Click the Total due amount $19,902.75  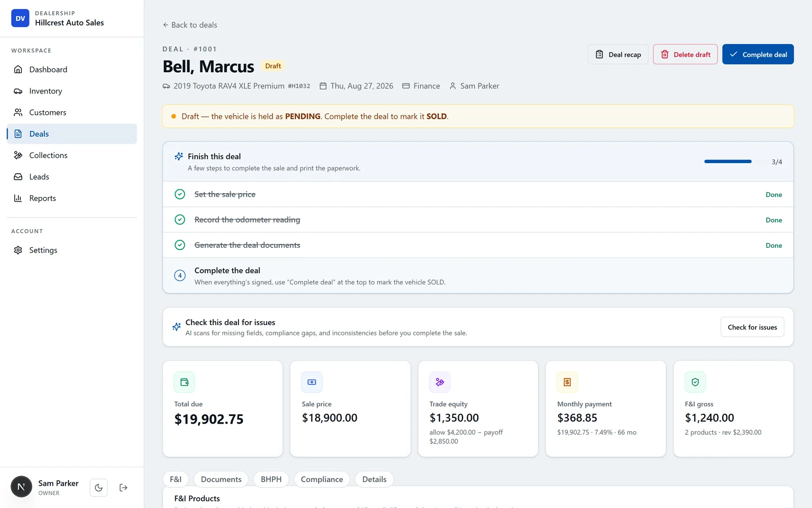coord(209,419)
